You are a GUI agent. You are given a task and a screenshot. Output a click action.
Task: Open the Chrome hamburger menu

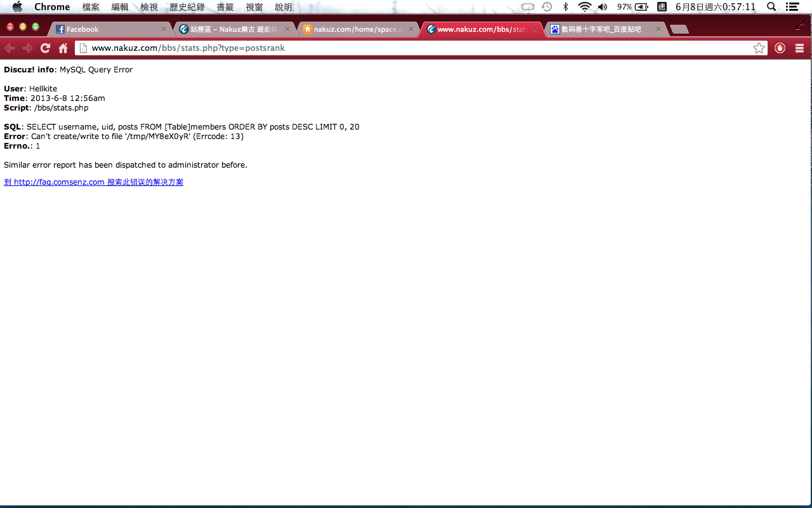pyautogui.click(x=799, y=48)
